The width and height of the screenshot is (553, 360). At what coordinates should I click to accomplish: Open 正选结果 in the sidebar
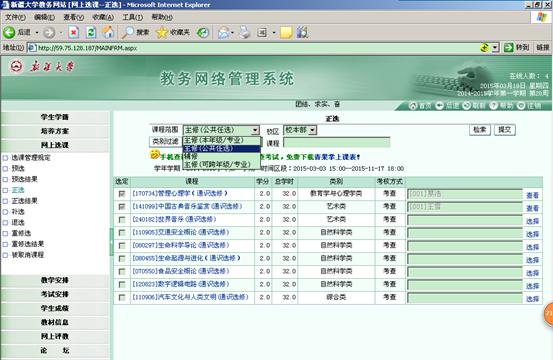pyautogui.click(x=24, y=201)
